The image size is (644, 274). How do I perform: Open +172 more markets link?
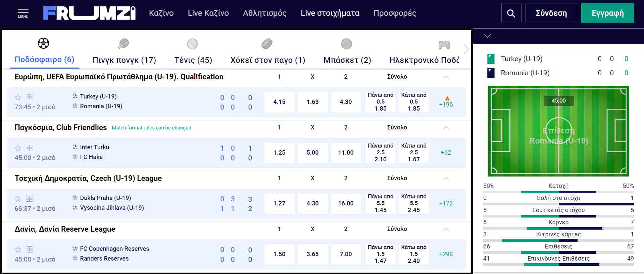point(446,203)
